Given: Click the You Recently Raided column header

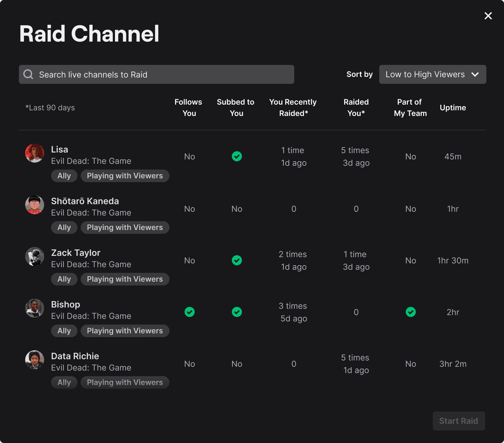Looking at the screenshot, I should 293,108.
